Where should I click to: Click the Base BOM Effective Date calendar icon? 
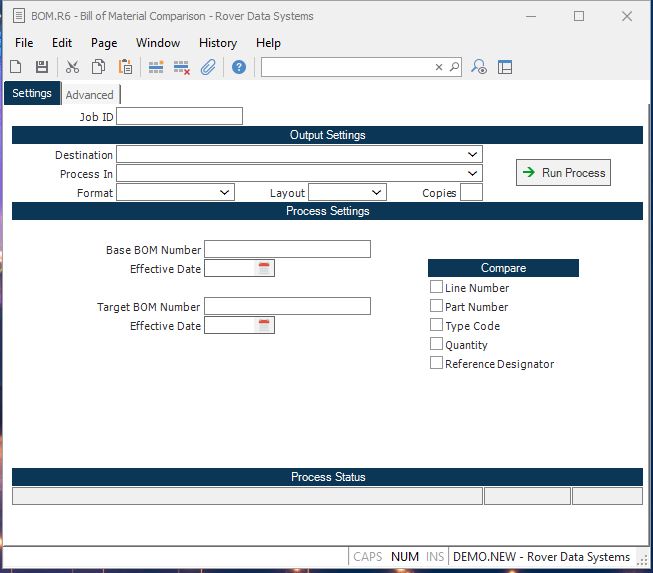[265, 268]
